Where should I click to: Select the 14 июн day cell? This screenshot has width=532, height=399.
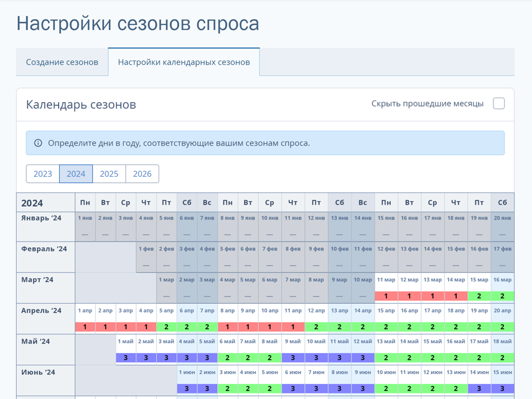point(479,380)
